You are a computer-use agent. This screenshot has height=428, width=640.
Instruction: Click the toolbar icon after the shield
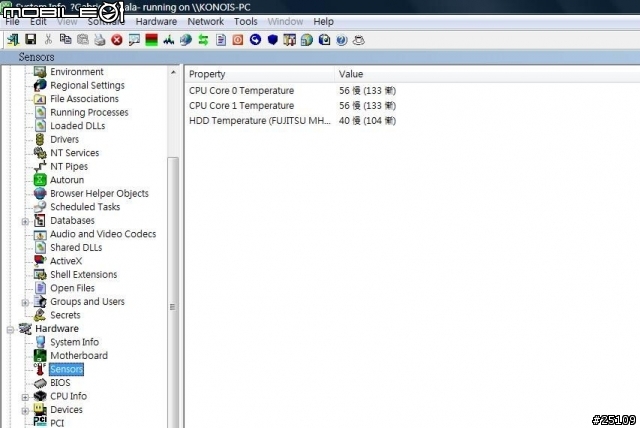[x=289, y=40]
